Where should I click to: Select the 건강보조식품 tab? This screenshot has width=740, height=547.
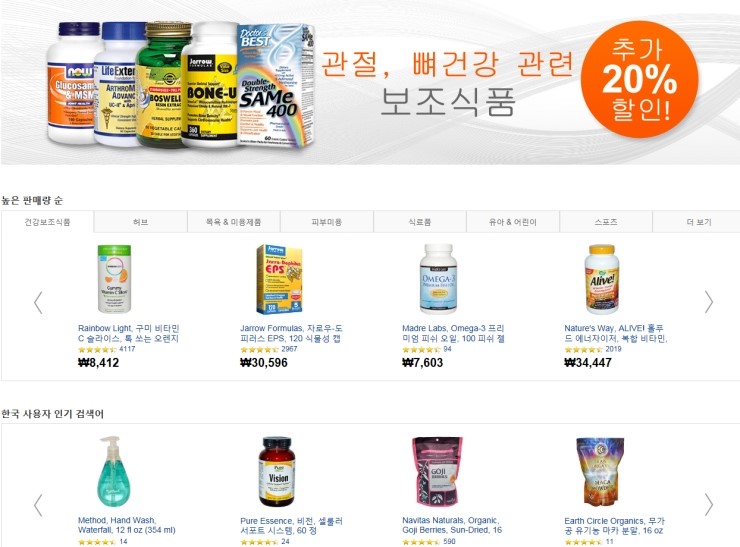(47, 222)
